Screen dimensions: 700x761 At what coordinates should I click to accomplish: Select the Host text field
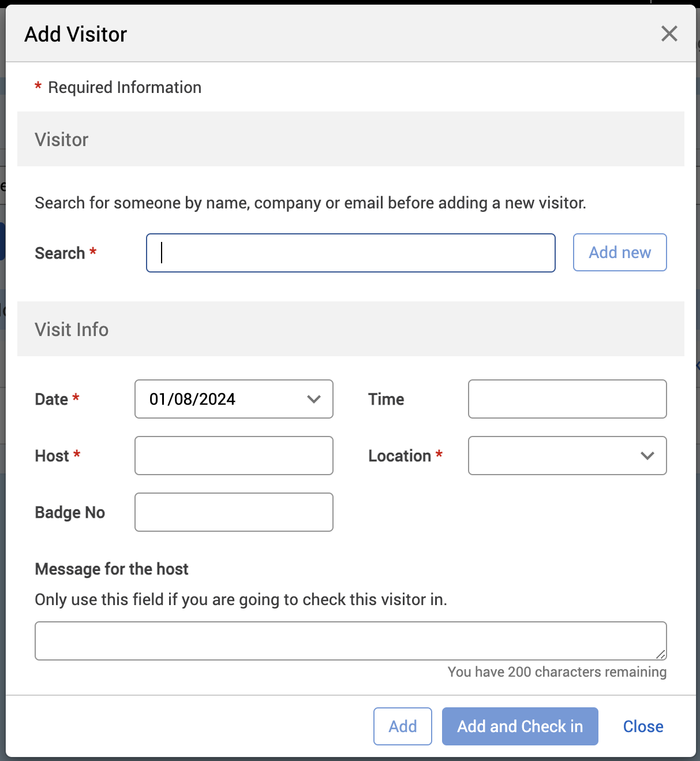tap(234, 456)
